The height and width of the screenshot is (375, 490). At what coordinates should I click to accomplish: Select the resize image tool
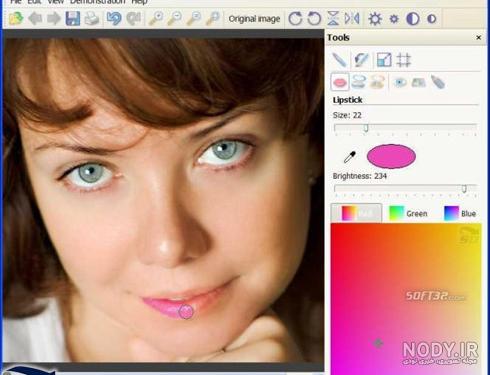pyautogui.click(x=384, y=60)
